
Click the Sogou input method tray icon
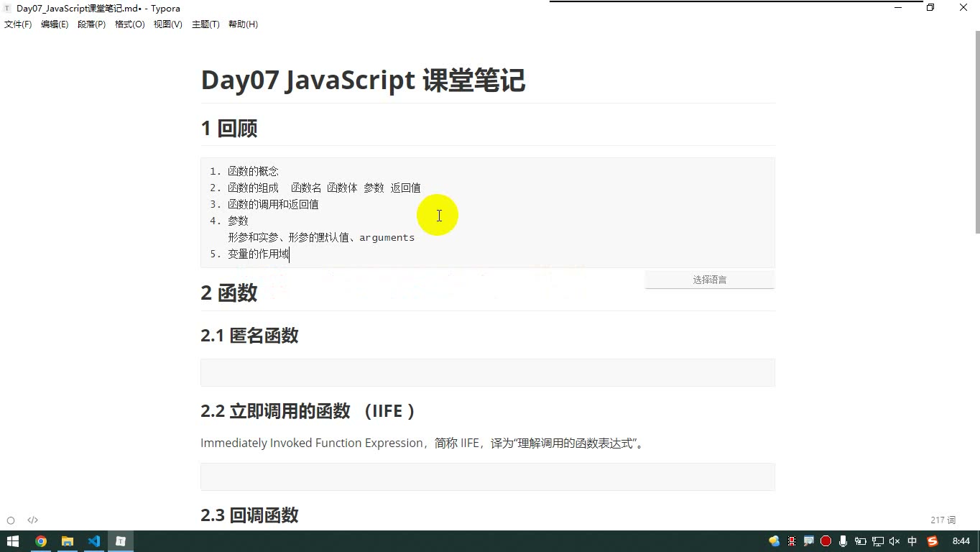pyautogui.click(x=933, y=541)
